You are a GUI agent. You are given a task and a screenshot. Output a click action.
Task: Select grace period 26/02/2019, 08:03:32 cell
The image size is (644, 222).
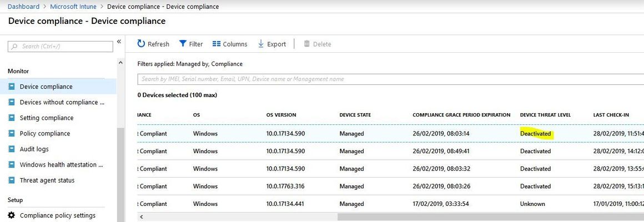(441, 169)
